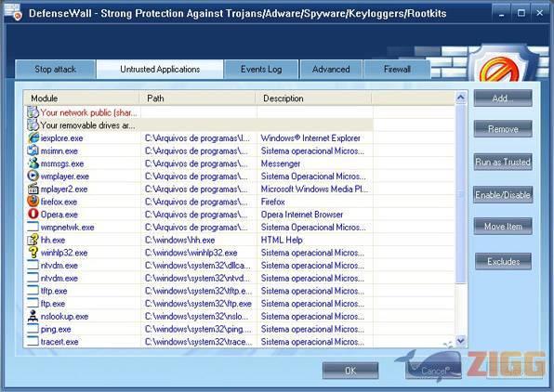Viewport: 554px width, 392px height.
Task: Select the firefox.exe module name
Action: pos(59,202)
